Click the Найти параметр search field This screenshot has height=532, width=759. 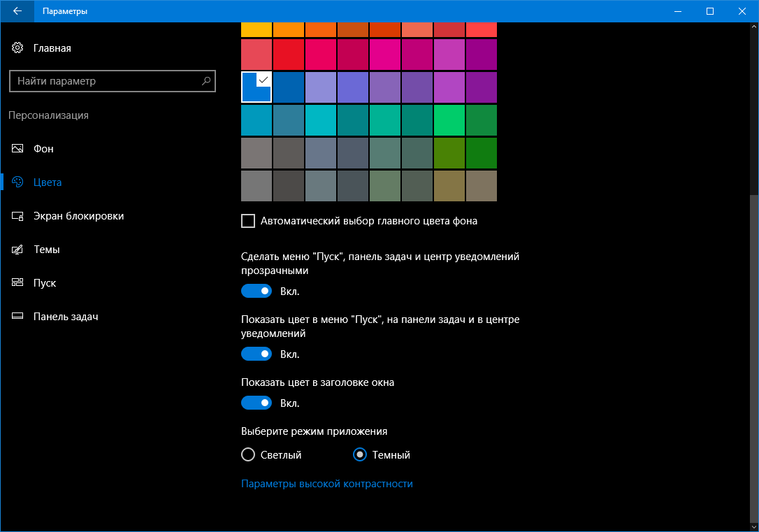[x=105, y=81]
